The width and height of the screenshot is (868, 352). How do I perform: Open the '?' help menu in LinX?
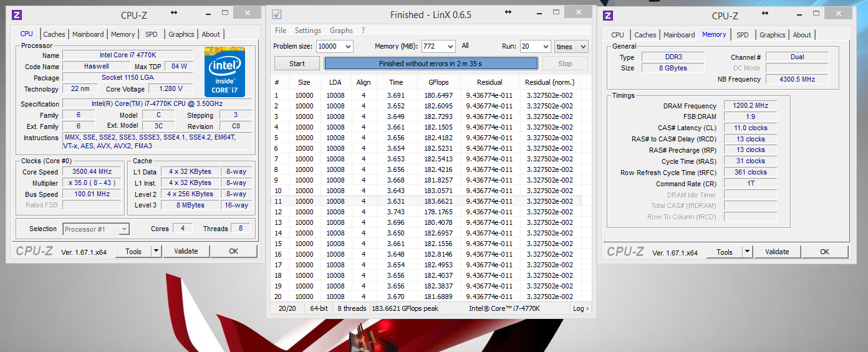click(x=363, y=31)
